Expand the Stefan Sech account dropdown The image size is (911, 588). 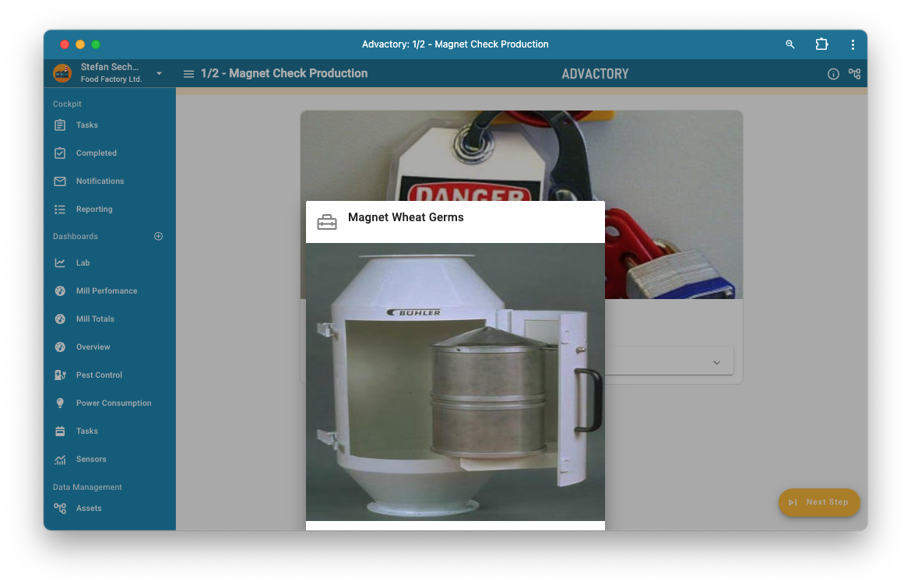tap(159, 73)
